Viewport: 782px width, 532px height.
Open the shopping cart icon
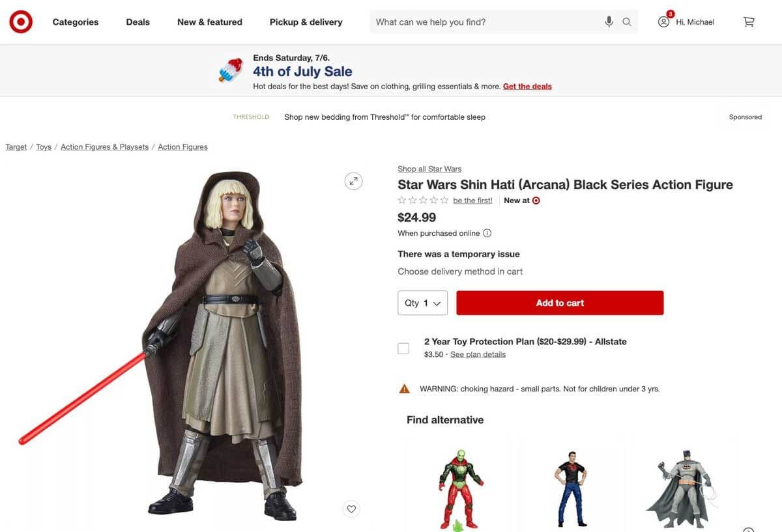pyautogui.click(x=748, y=21)
